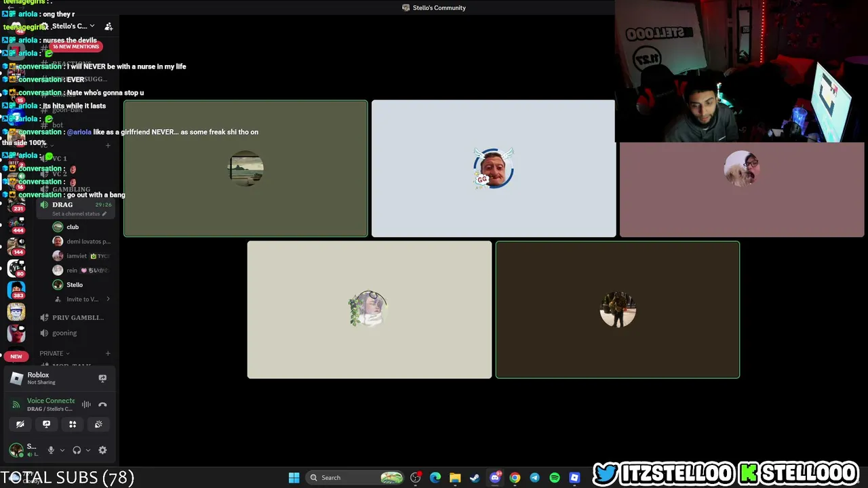Edit channel status pencil under DRAG
This screenshot has width=868, height=488.
coord(104,214)
